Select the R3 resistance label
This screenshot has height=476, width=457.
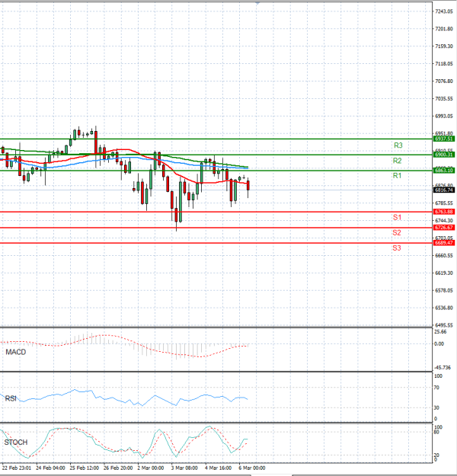coord(398,145)
